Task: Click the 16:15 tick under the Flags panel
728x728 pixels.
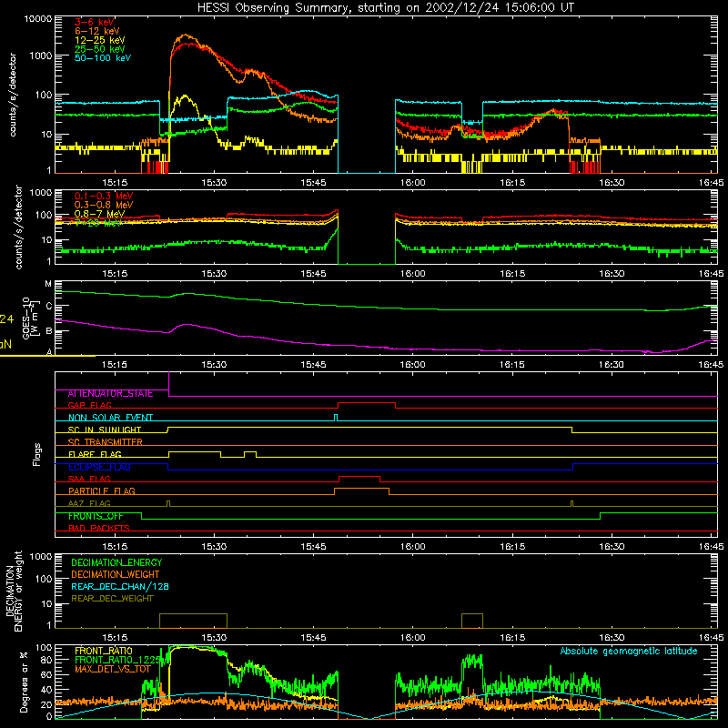Action: point(512,547)
